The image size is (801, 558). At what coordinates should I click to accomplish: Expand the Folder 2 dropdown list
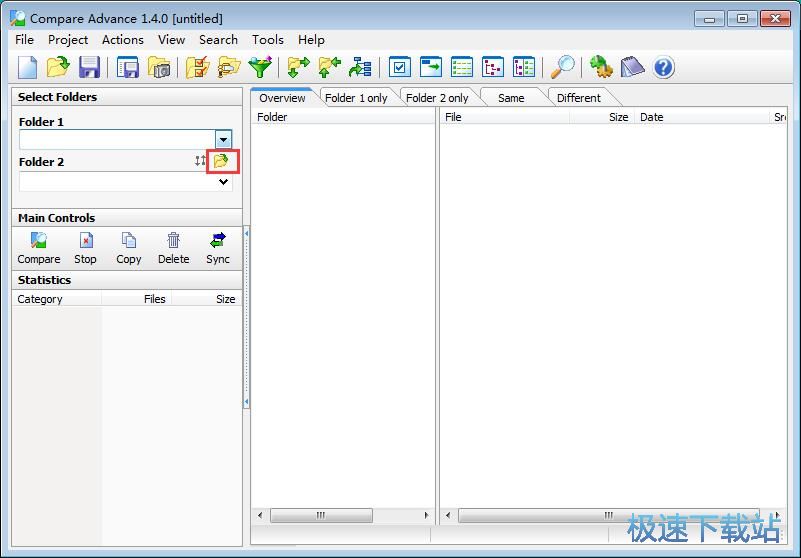(x=224, y=182)
